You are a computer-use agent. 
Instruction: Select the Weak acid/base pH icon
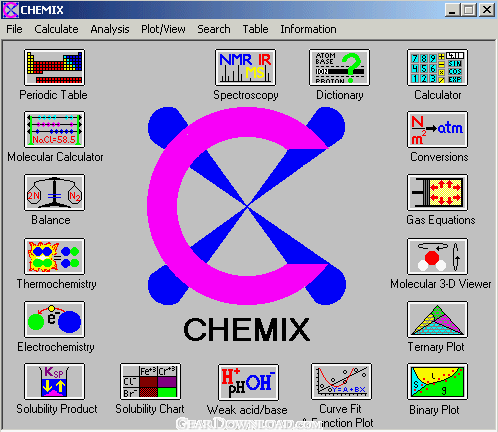(x=248, y=382)
